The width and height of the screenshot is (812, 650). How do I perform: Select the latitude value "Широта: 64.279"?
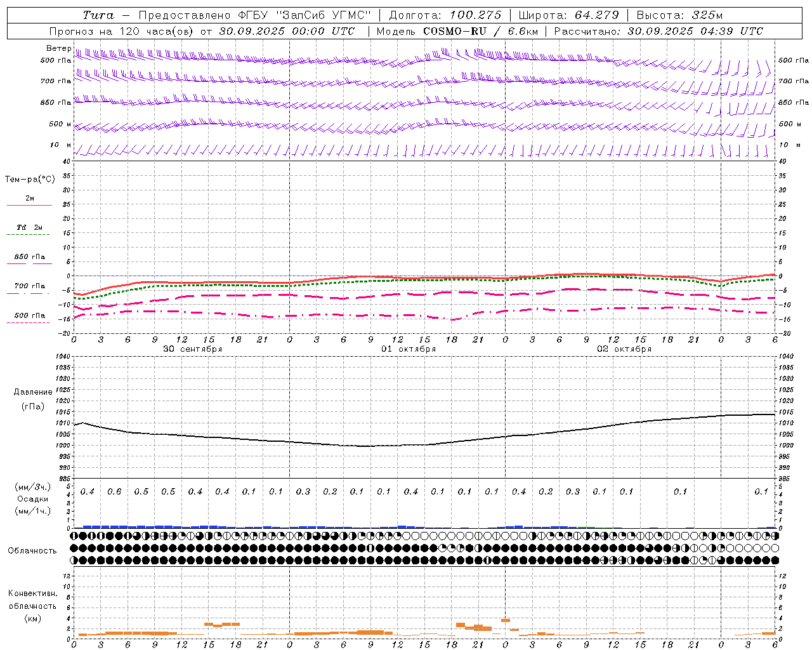click(x=568, y=15)
